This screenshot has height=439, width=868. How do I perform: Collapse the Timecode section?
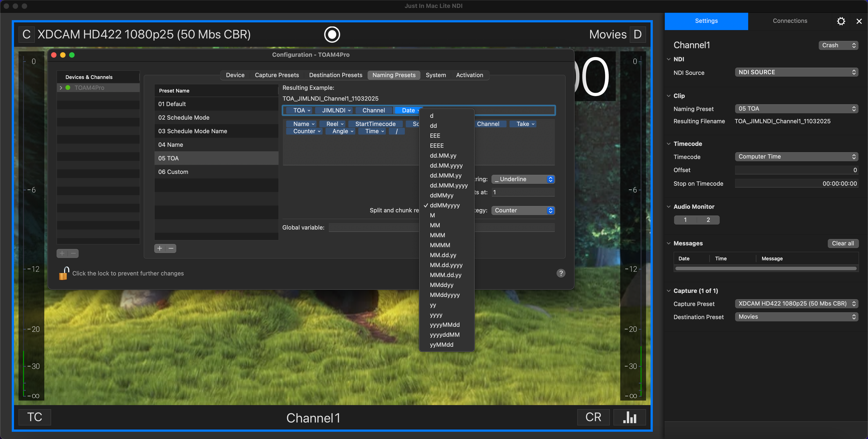point(669,144)
